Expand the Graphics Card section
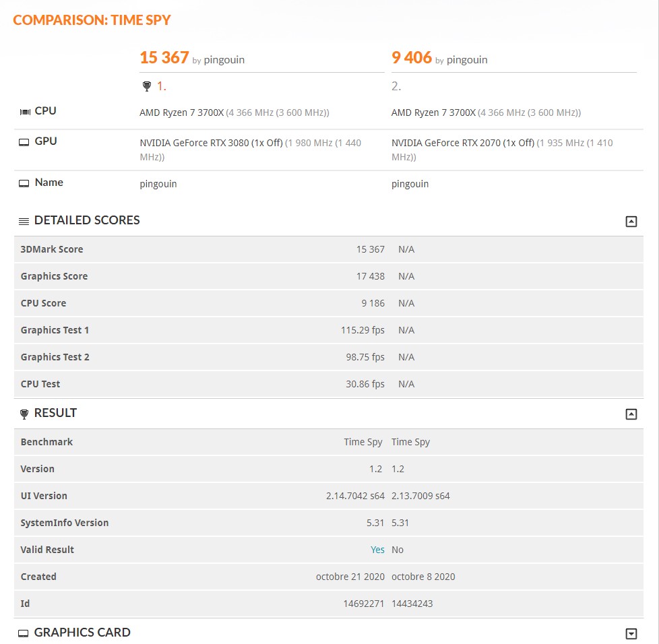 click(x=631, y=633)
